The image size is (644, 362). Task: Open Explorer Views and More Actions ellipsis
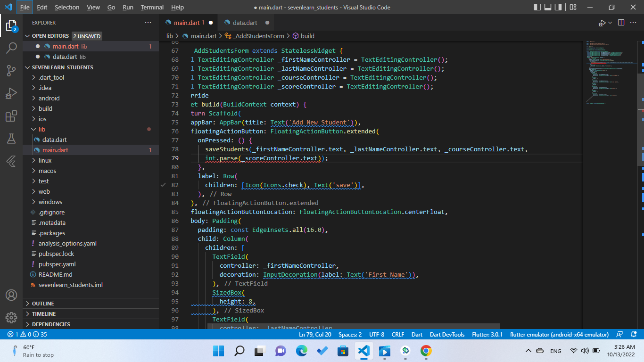(148, 23)
